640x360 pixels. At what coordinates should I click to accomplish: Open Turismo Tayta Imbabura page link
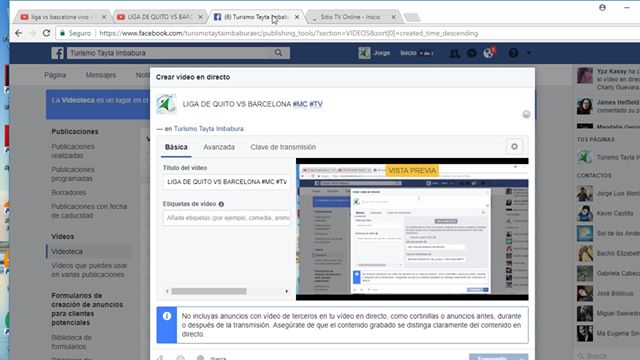tap(209, 129)
